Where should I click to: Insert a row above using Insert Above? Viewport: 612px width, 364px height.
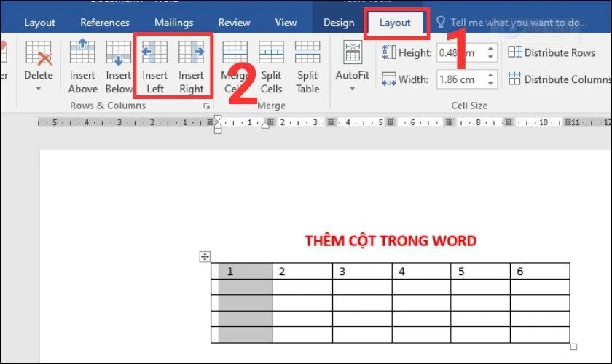[x=82, y=66]
